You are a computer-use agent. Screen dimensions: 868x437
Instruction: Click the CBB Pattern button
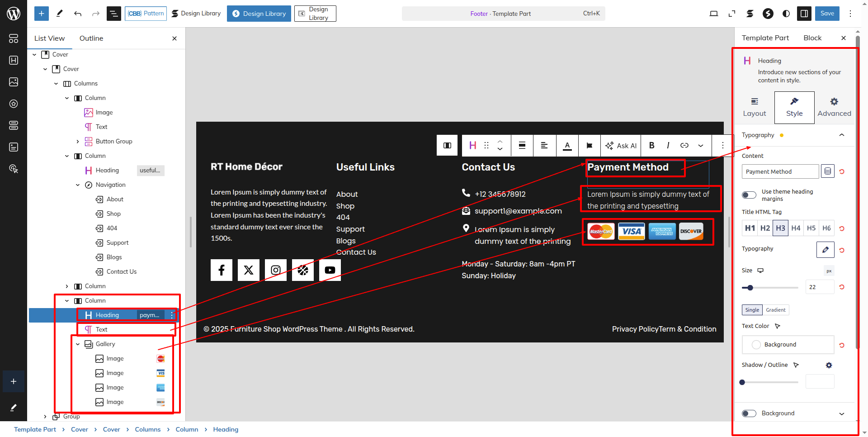tap(146, 14)
